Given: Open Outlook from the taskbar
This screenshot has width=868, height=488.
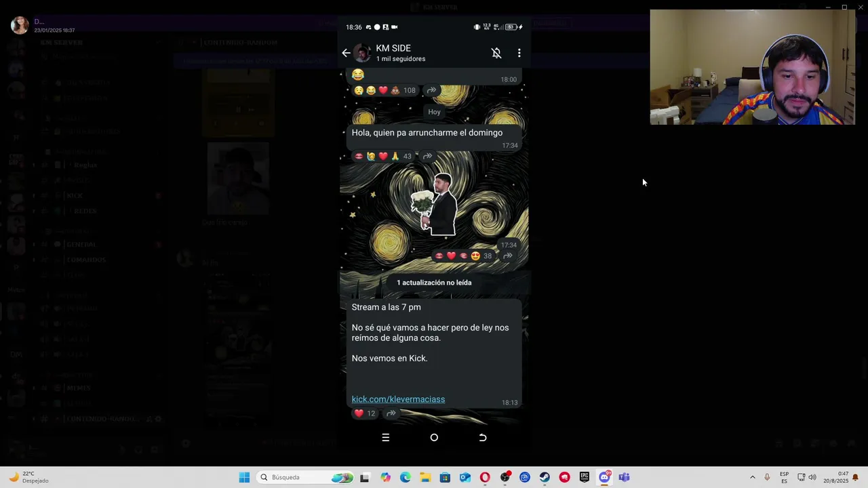Looking at the screenshot, I should pyautogui.click(x=465, y=477).
